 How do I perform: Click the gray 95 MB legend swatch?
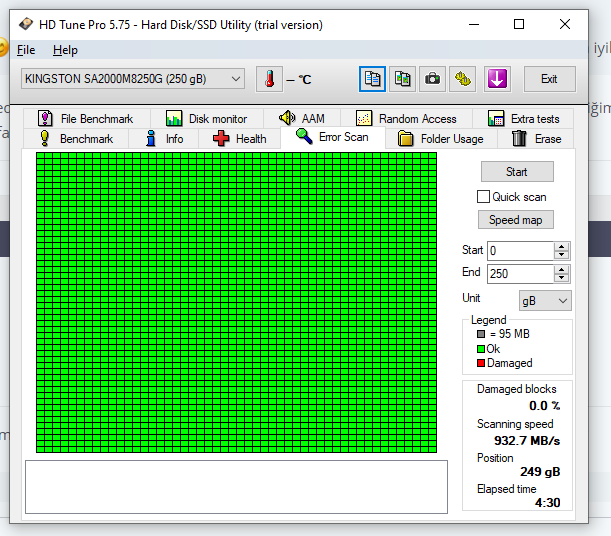[481, 334]
